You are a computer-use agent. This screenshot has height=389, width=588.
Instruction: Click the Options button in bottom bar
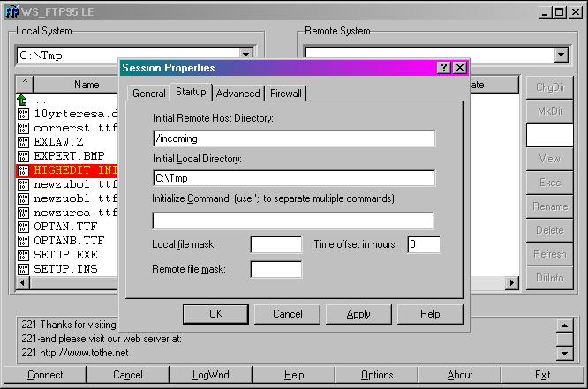(x=377, y=375)
